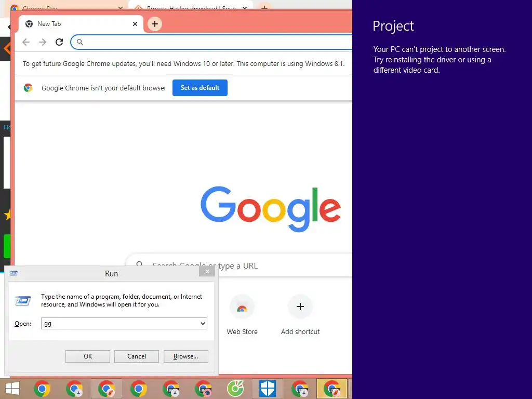Click the Chrome icon beside default browser message
The width and height of the screenshot is (532, 399).
[28, 88]
